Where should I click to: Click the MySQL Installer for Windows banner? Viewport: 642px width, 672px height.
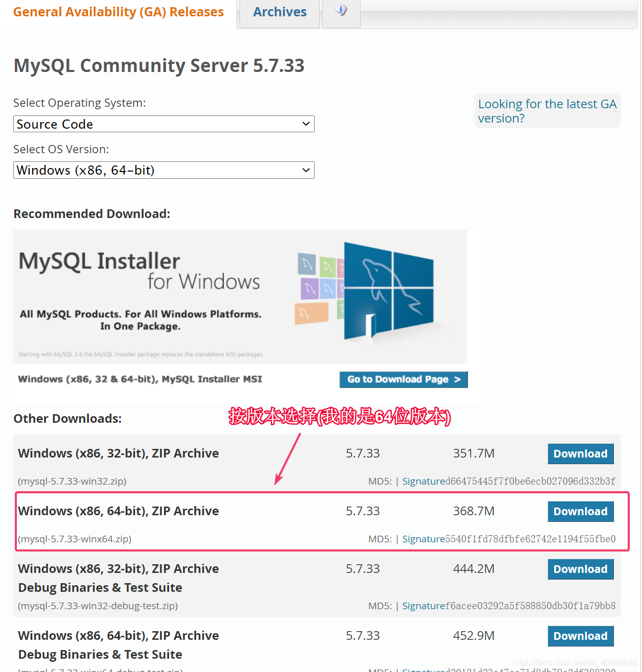coord(240,297)
